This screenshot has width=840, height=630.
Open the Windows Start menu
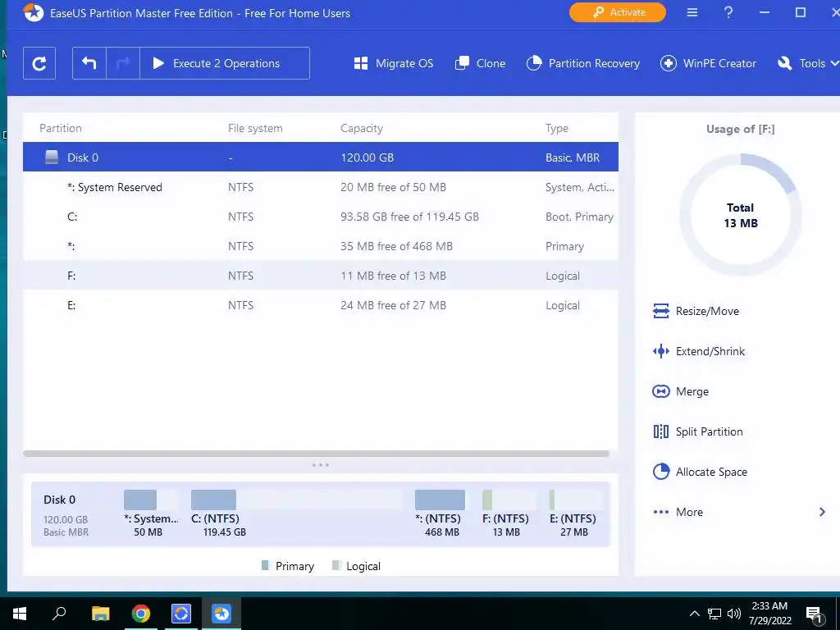tap(20, 613)
